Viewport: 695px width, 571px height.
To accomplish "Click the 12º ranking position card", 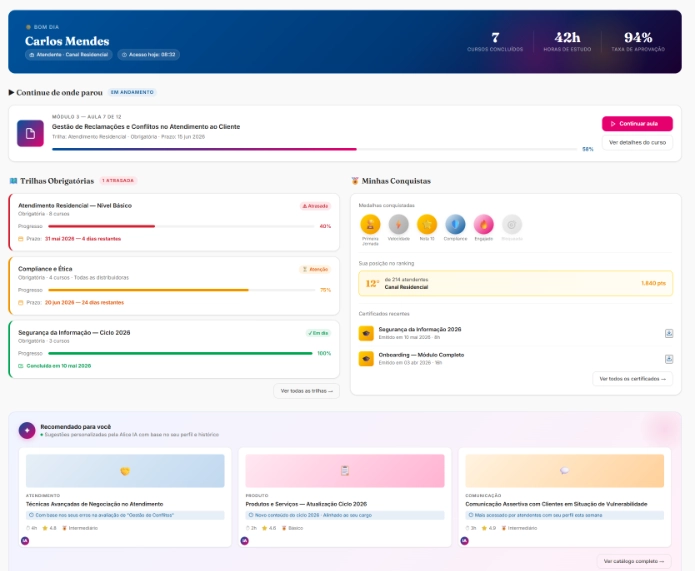I will tap(515, 283).
